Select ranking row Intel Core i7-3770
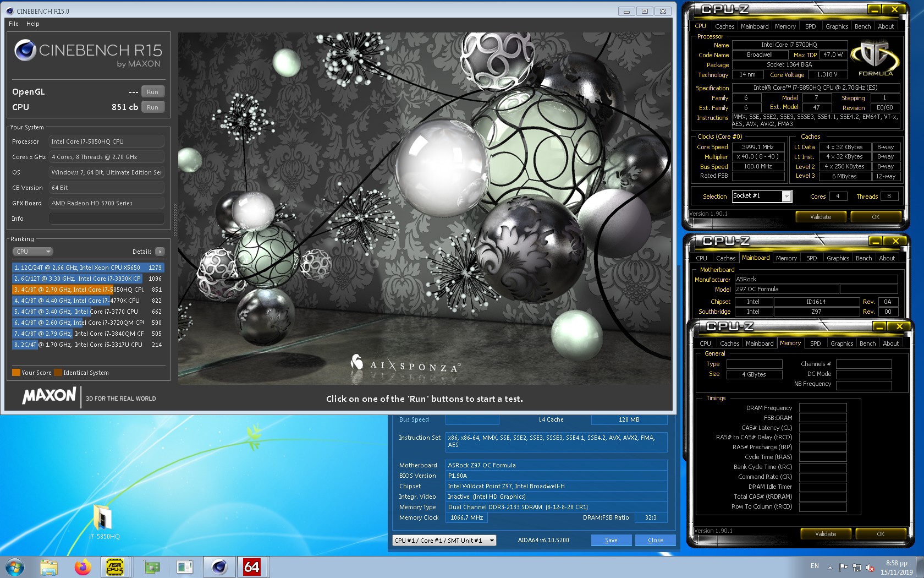924x578 pixels. click(88, 312)
